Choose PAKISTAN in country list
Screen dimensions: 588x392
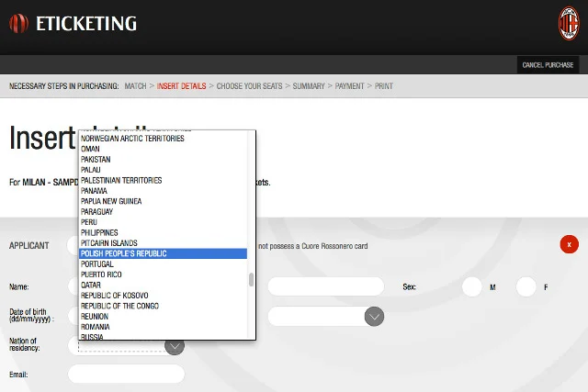tap(164, 159)
